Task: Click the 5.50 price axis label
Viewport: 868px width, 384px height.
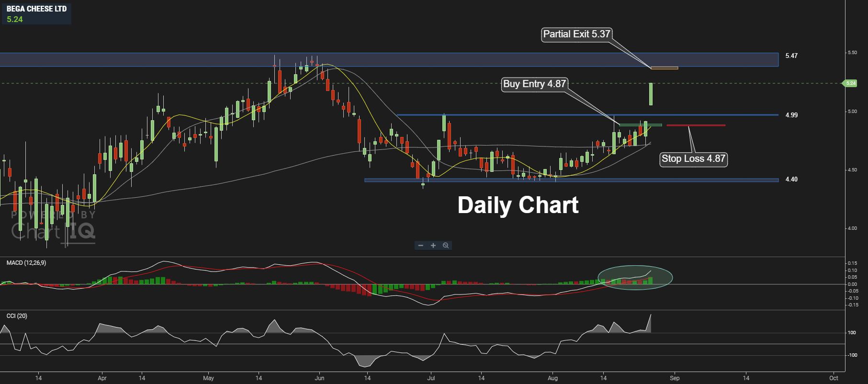Action: coord(853,53)
